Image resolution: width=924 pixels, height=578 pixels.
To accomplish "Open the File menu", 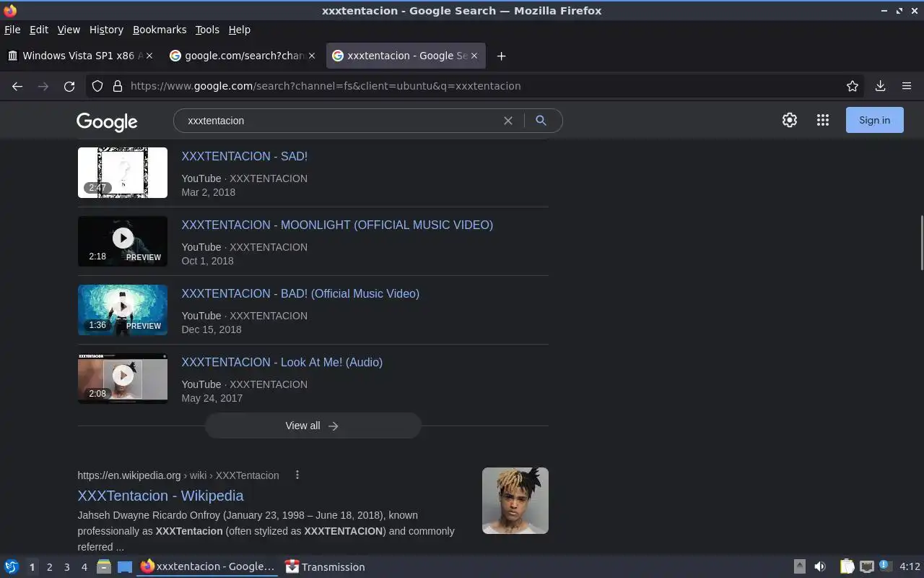I will (12, 30).
